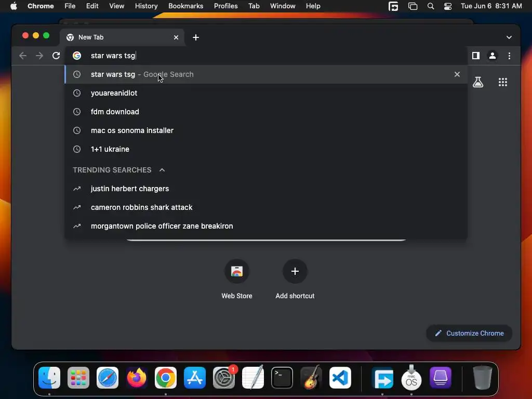Viewport: 532px width, 399px height.
Task: Select the star wars tsg Google Search suggestion
Action: [266, 74]
